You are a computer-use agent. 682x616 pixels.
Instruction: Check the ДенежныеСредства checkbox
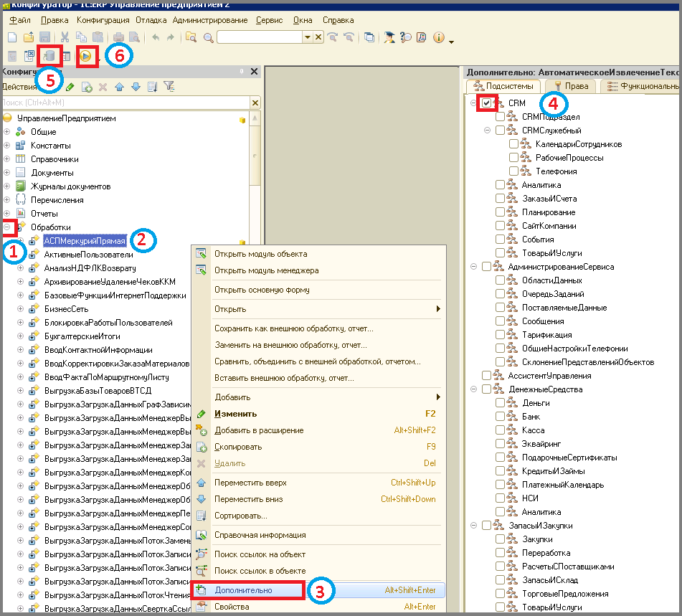coord(486,389)
